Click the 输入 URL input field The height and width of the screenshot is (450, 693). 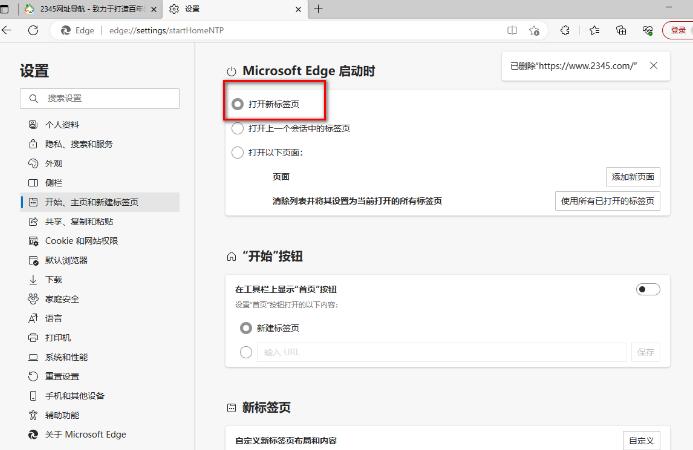point(442,352)
